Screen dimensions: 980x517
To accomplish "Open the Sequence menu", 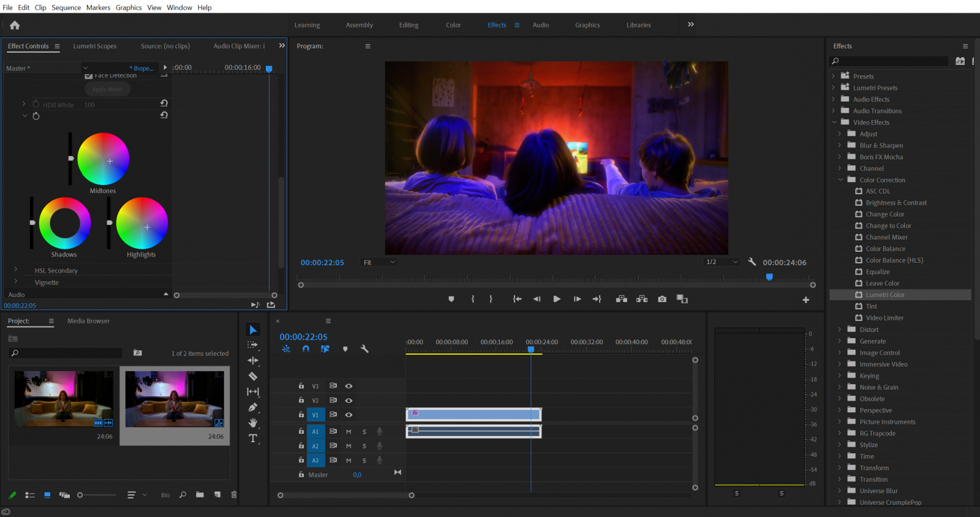I will click(x=66, y=7).
